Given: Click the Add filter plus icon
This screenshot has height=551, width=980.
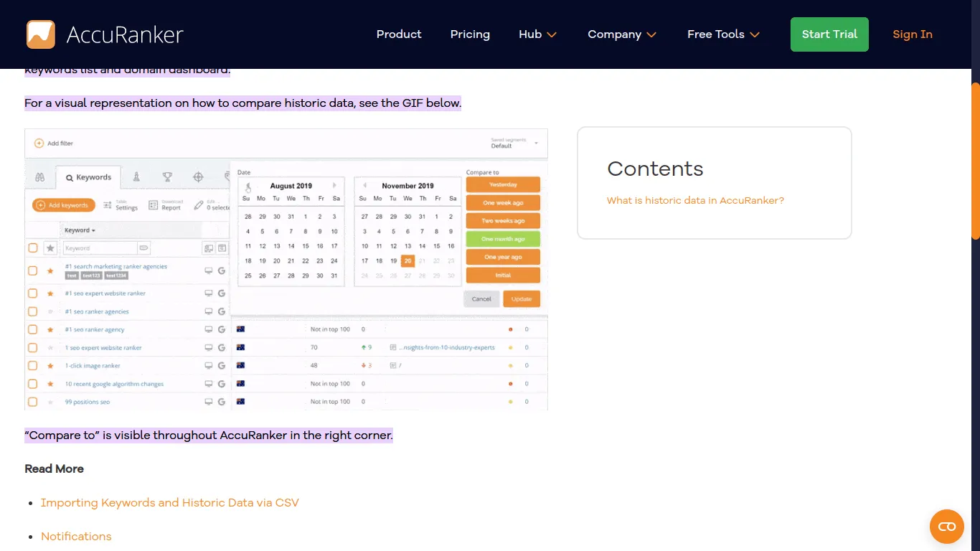Looking at the screenshot, I should [x=39, y=143].
